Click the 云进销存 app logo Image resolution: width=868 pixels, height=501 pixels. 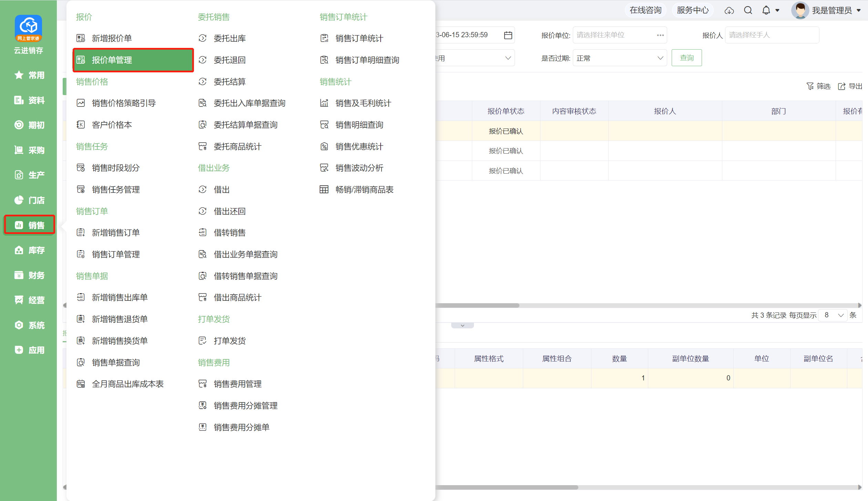coord(28,28)
